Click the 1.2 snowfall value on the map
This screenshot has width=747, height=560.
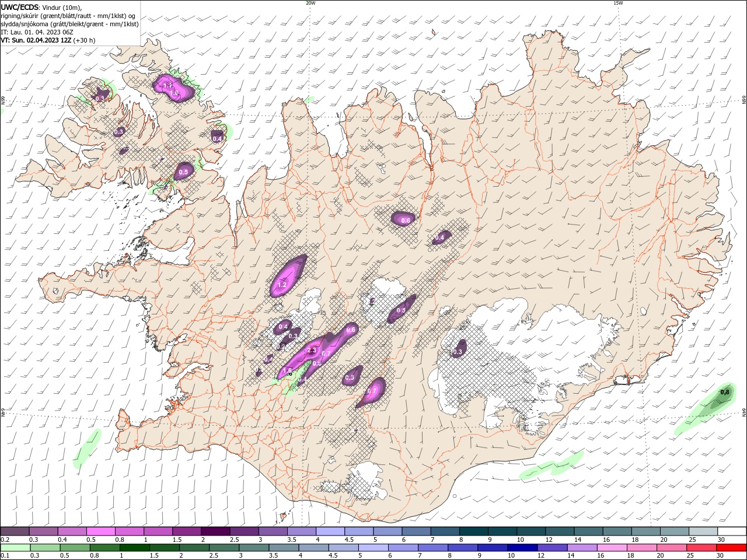click(x=282, y=285)
